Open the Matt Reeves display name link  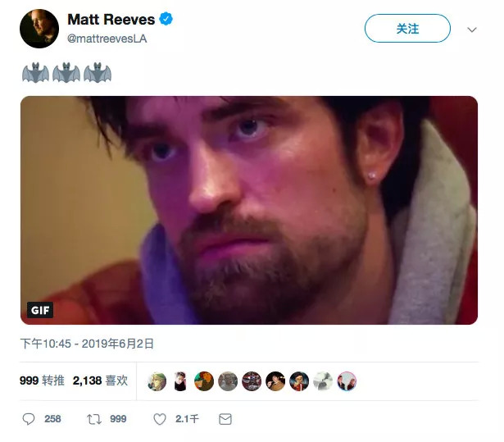pos(111,20)
